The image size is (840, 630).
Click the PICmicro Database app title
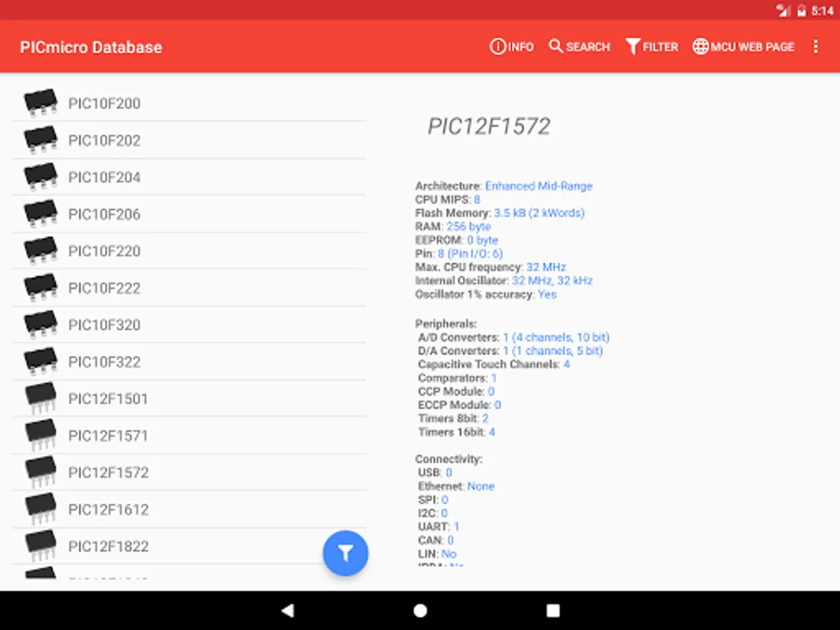click(91, 48)
